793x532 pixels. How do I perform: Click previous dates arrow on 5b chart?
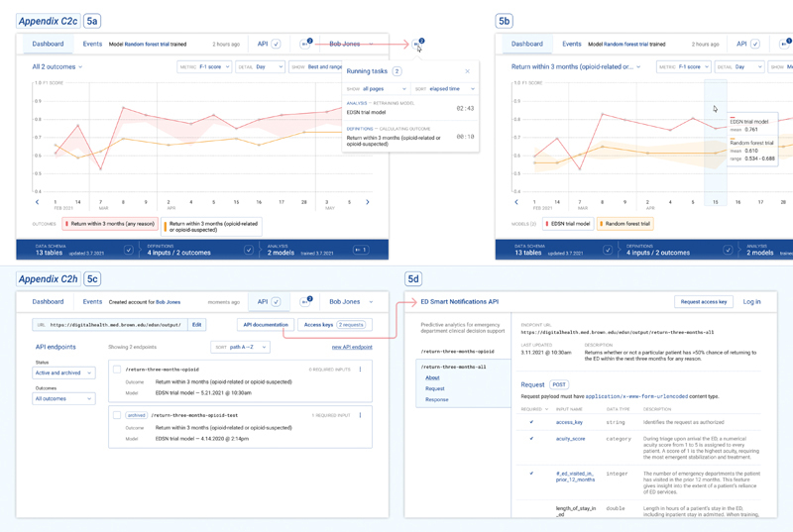(515, 202)
